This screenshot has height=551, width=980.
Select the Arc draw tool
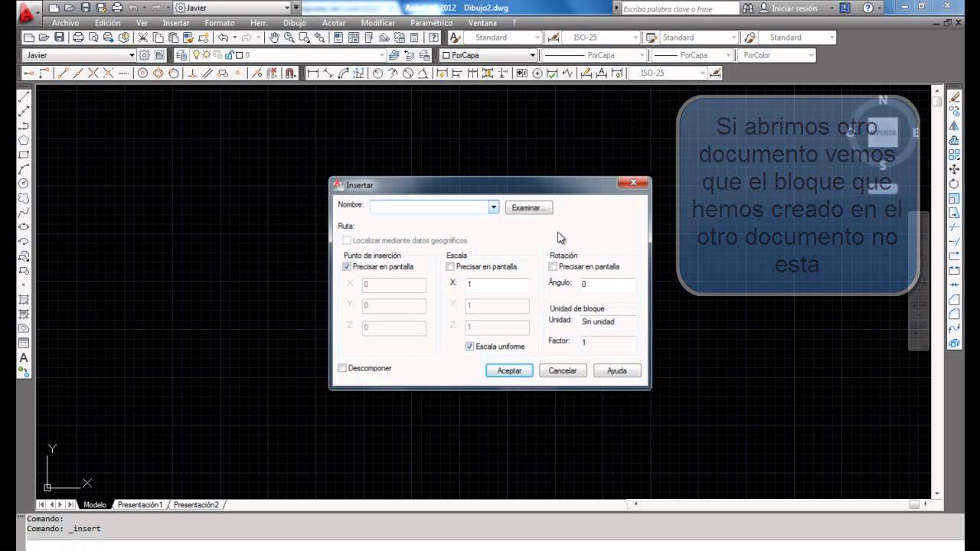point(24,169)
